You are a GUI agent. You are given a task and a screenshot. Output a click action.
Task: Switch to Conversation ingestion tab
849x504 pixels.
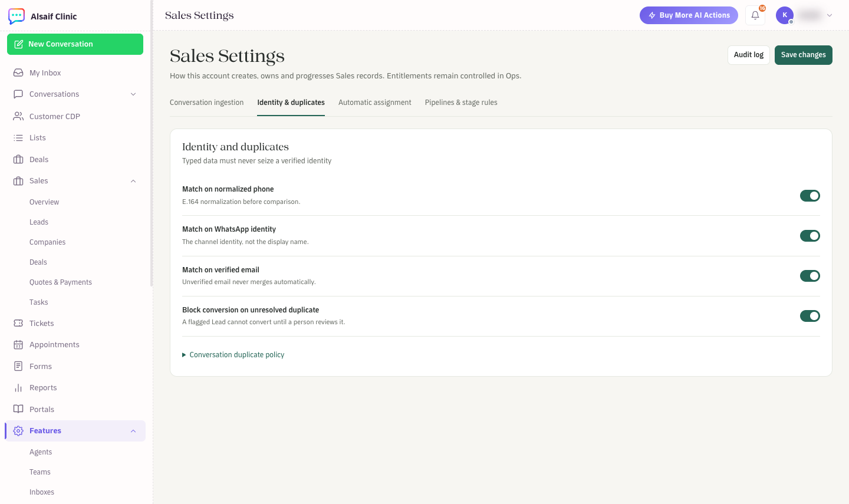click(206, 103)
